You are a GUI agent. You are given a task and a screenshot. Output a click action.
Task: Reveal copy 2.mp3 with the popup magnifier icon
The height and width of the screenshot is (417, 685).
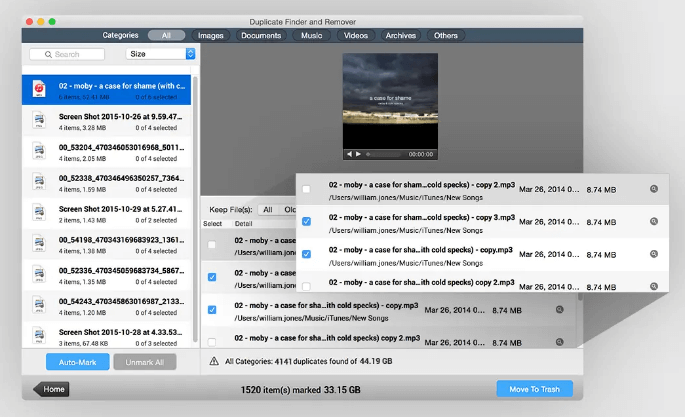[x=654, y=189]
